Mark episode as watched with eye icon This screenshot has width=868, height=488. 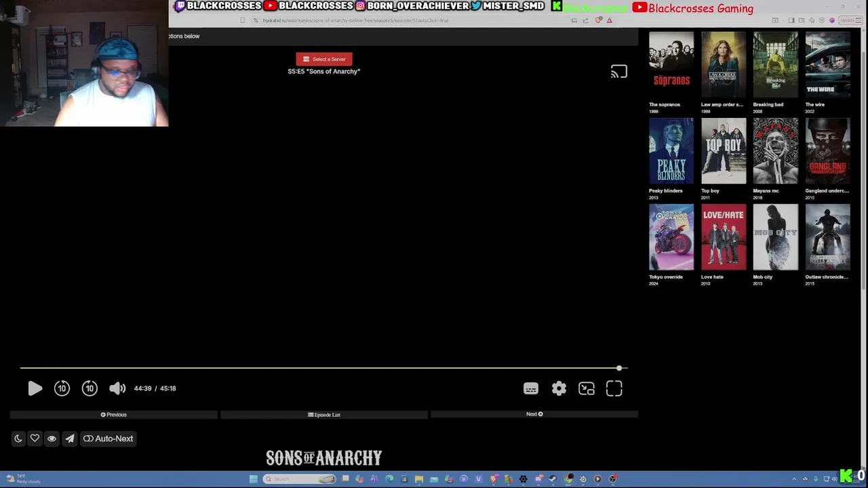pos(52,439)
